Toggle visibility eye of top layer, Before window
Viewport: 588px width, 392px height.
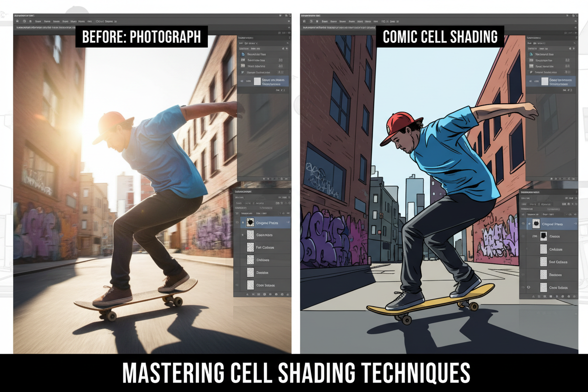pos(237,222)
